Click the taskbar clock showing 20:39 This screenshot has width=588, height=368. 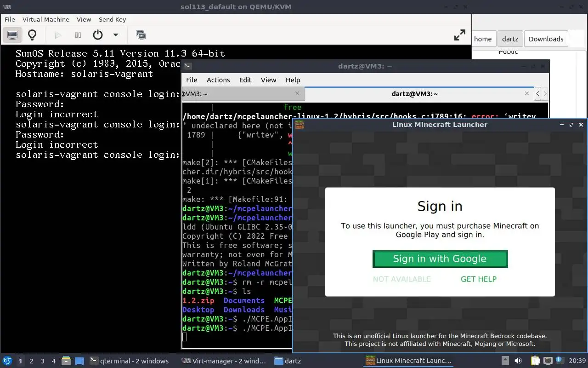(x=577, y=361)
